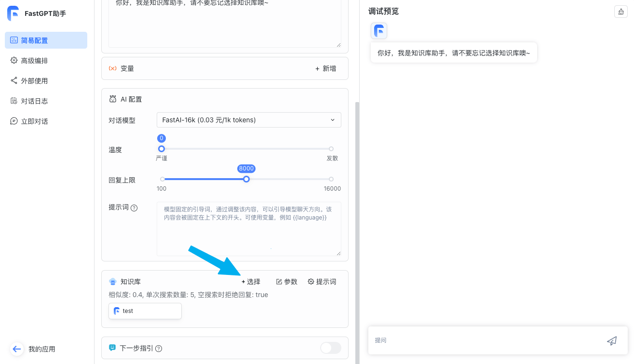Click the bot avatar in 调试预览
Screen dimensions: 634x364
[379, 31]
